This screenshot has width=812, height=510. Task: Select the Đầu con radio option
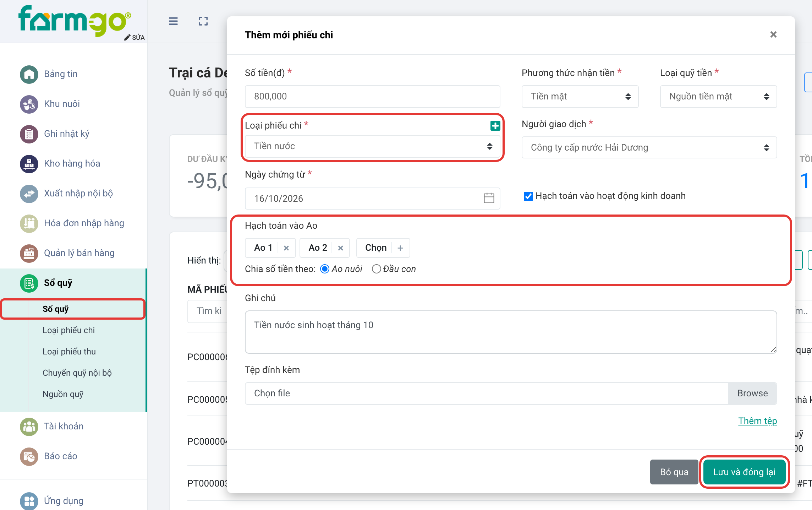(376, 269)
